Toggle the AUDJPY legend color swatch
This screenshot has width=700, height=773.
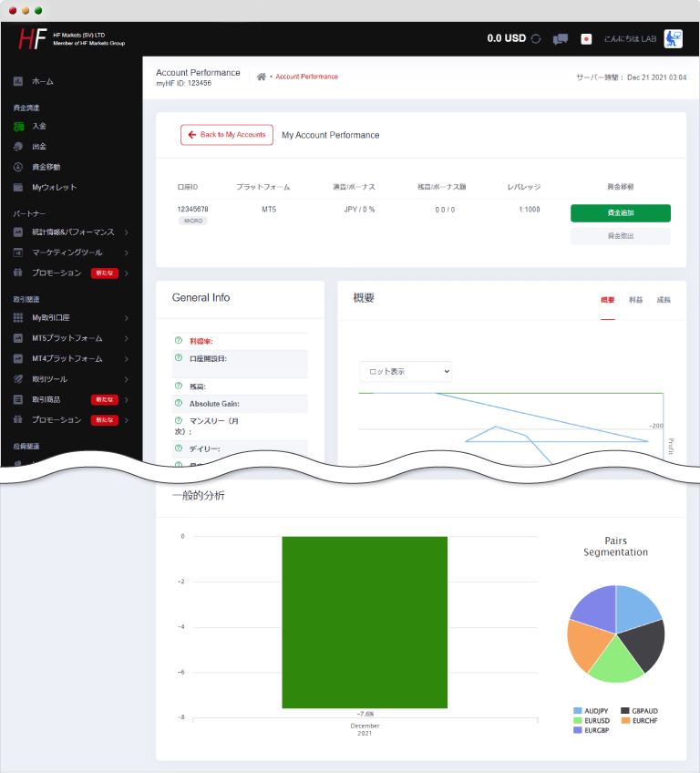tap(578, 710)
